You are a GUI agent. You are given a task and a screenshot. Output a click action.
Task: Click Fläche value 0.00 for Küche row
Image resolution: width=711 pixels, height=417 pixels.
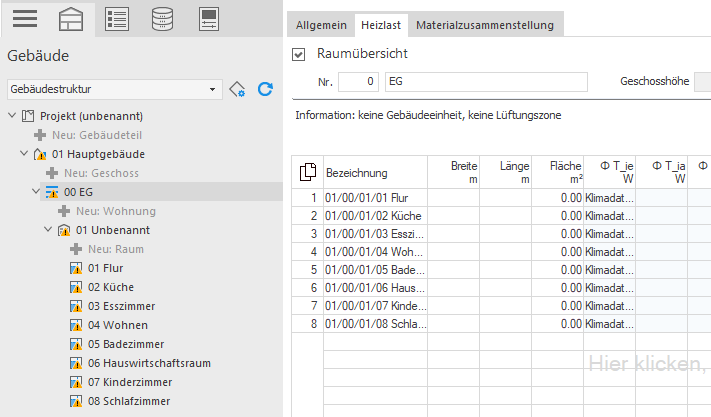pyautogui.click(x=558, y=216)
